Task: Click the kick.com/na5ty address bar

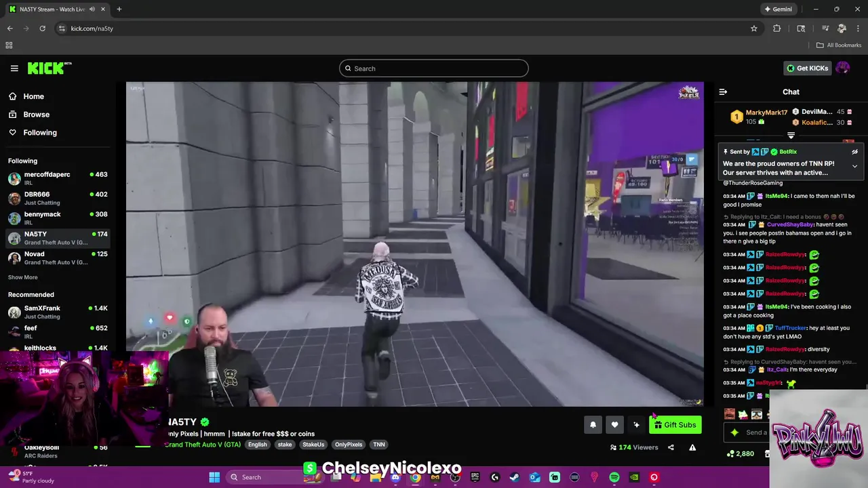Action: coord(407,28)
